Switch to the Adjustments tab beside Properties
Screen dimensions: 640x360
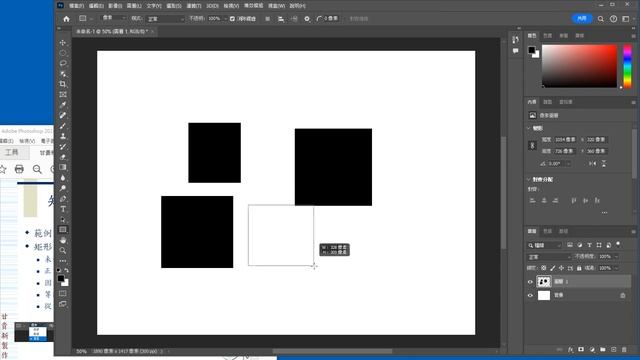point(547,102)
